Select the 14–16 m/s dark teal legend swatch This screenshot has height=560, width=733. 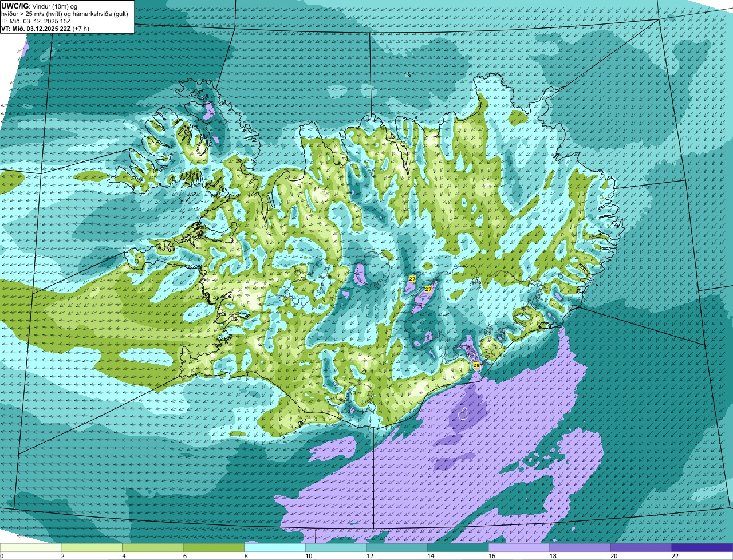pos(458,547)
